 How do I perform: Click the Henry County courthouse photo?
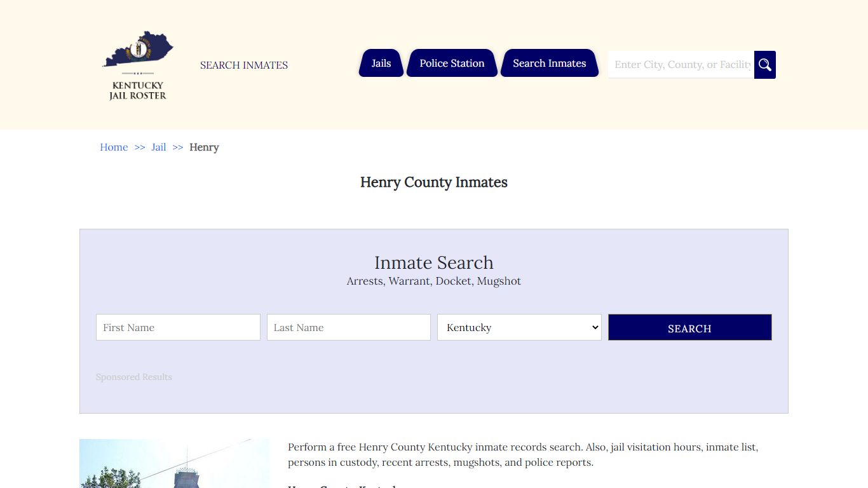(x=175, y=463)
